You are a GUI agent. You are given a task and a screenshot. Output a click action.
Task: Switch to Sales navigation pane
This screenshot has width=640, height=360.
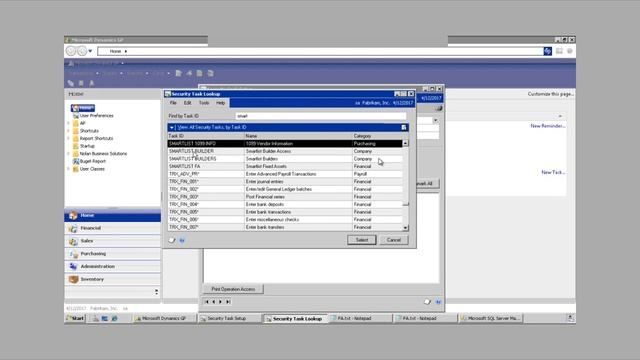point(113,241)
